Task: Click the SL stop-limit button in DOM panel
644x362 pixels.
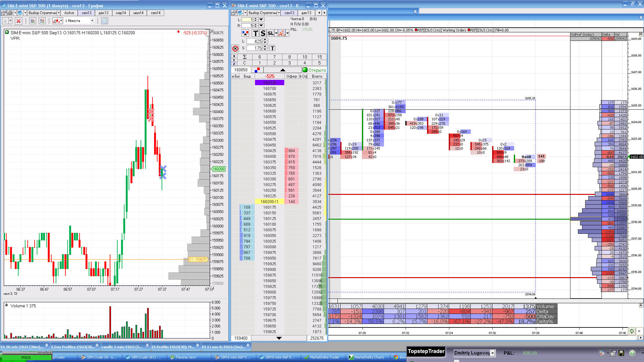Action: click(x=270, y=33)
